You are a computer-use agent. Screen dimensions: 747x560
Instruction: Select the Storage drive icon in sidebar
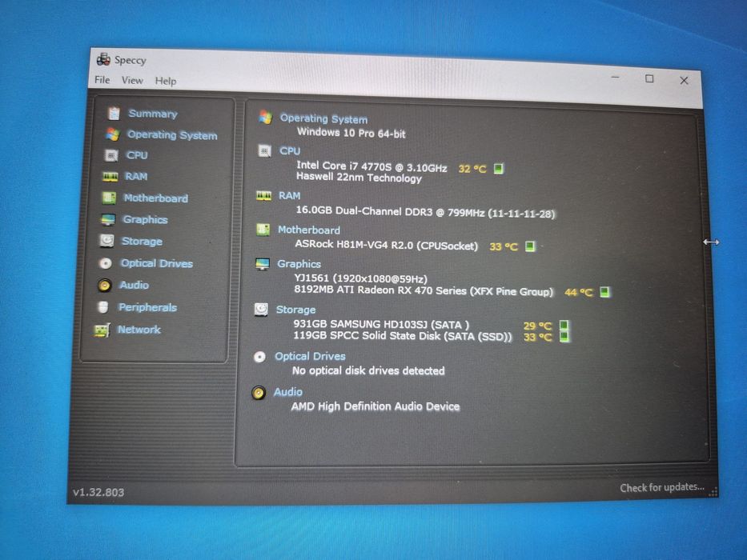(x=106, y=241)
